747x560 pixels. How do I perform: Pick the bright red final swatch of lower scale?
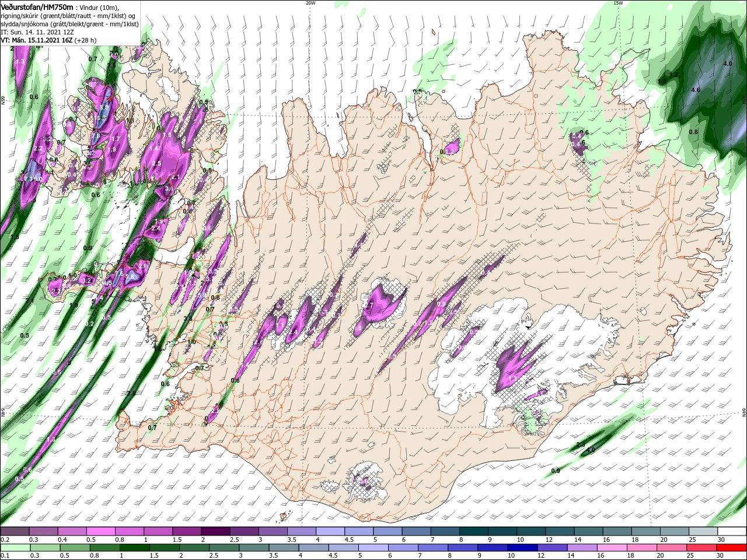click(732, 547)
